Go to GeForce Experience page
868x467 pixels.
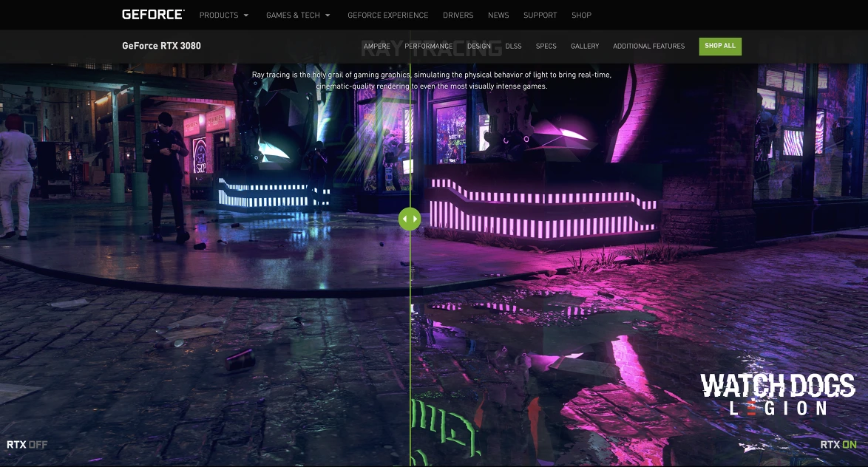click(x=388, y=15)
